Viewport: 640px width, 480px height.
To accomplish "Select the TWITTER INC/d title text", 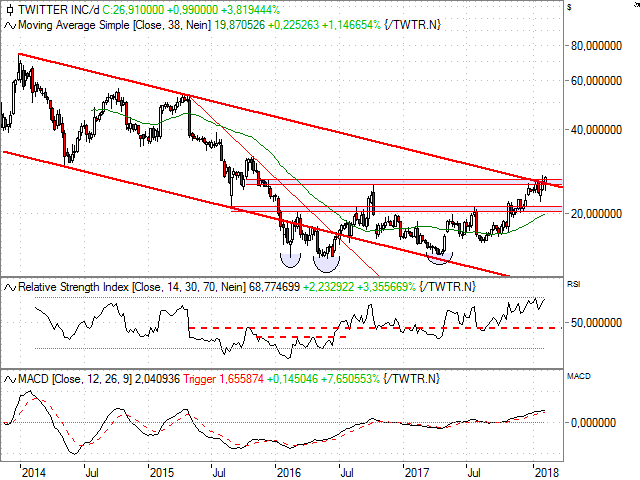I will 59,9.
